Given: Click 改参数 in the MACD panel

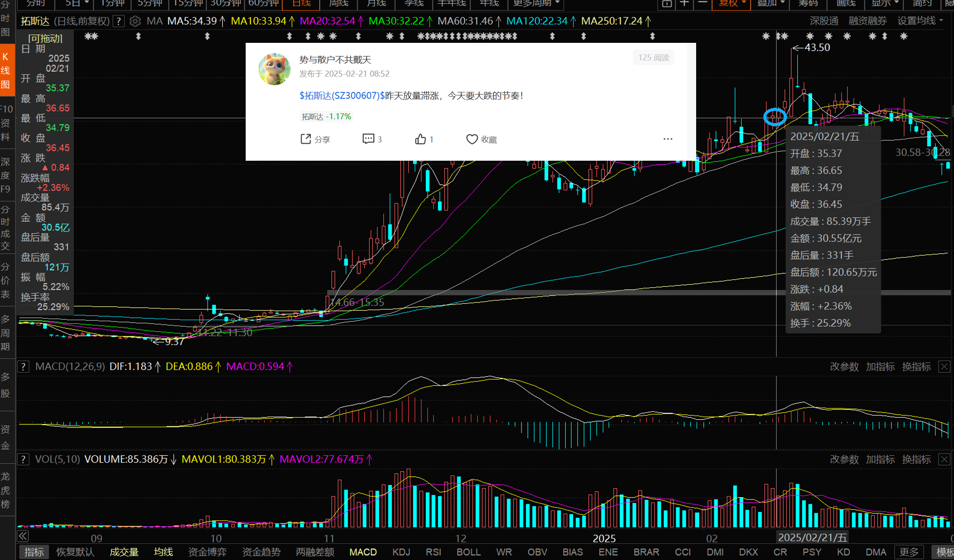Looking at the screenshot, I should [x=844, y=367].
